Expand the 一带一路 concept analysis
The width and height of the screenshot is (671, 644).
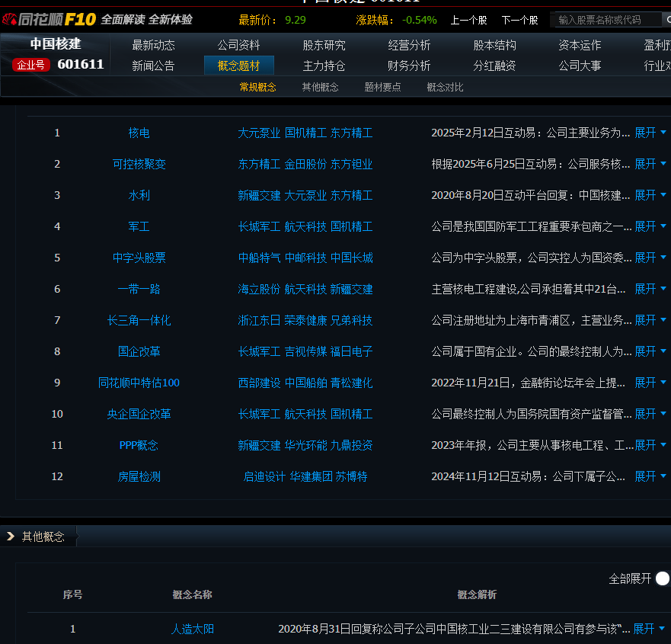pyautogui.click(x=650, y=289)
